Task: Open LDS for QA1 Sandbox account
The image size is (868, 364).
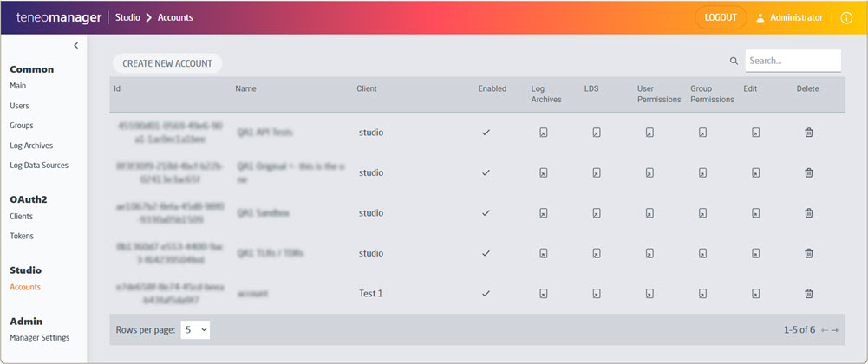Action: click(597, 213)
